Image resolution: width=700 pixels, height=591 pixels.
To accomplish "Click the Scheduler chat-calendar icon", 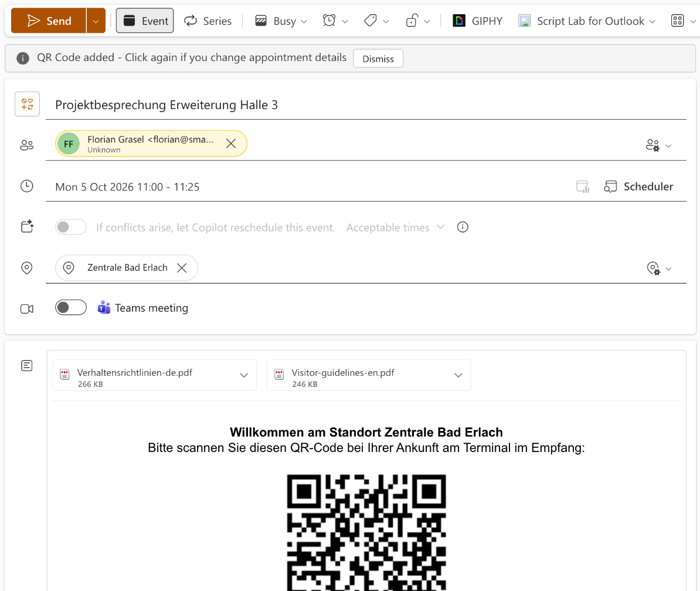I will [x=610, y=186].
